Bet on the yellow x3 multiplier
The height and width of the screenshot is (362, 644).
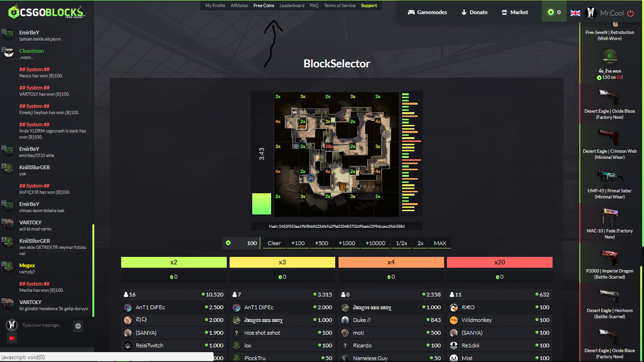[282, 262]
